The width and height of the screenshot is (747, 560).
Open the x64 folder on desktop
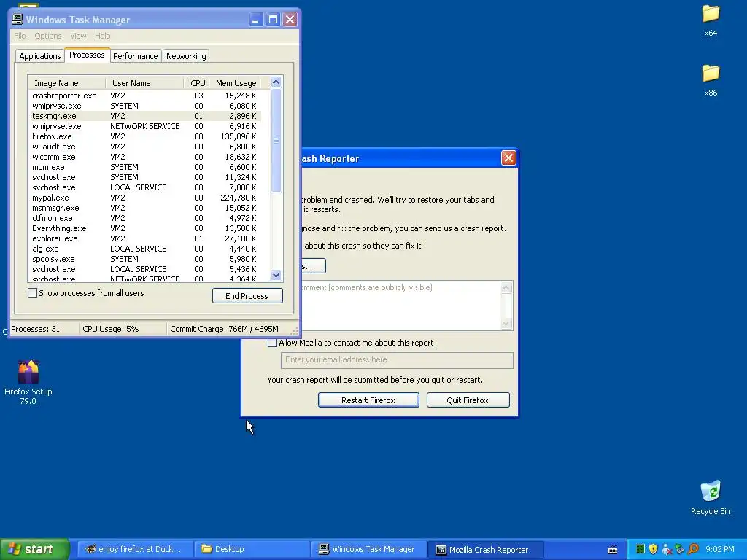coord(711,20)
